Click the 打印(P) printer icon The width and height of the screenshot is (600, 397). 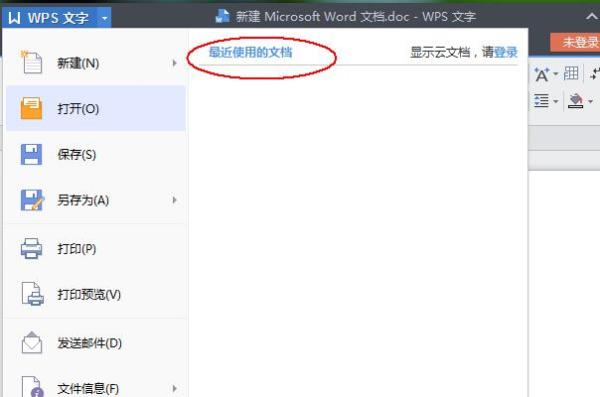tap(31, 248)
